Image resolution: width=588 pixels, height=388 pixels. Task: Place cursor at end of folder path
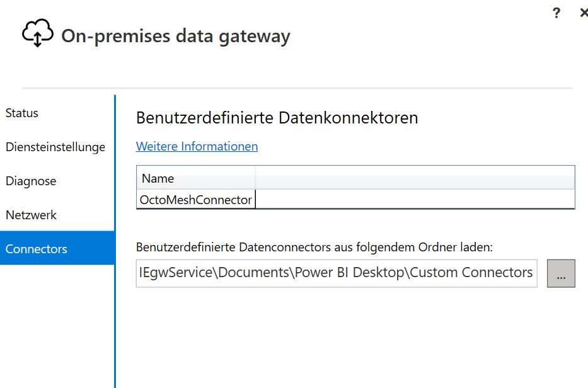533,273
